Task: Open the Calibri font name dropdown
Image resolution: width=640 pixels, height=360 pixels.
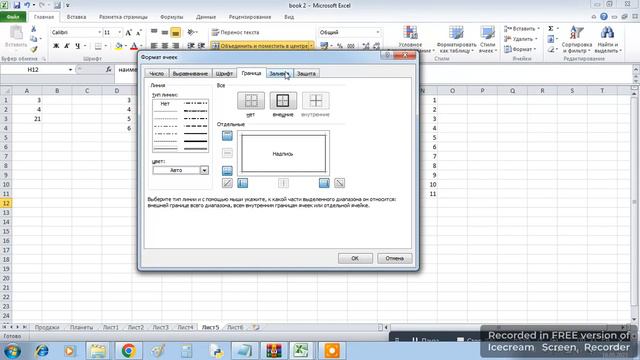Action: coord(99,32)
